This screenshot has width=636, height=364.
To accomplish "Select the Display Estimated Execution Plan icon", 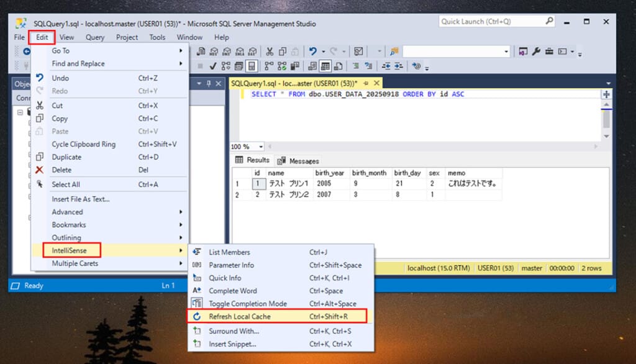I will [225, 66].
